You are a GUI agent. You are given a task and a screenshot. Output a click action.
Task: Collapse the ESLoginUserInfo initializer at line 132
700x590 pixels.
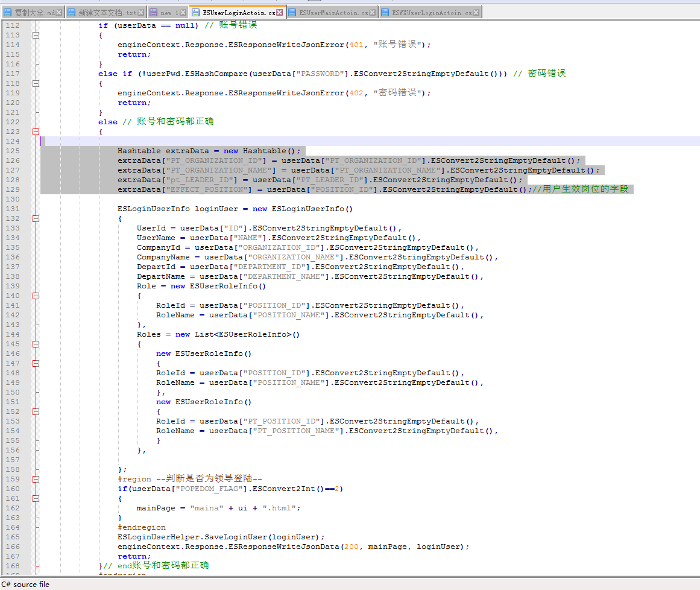pos(36,219)
